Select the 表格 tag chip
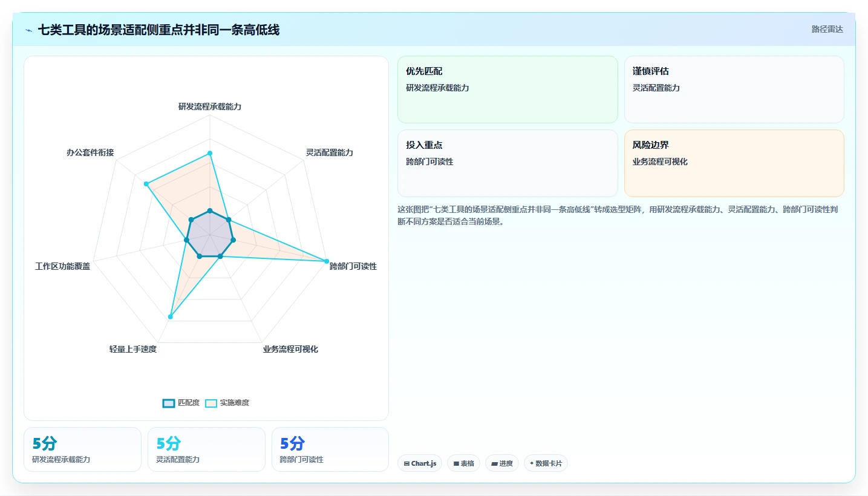The height and width of the screenshot is (496, 868). [x=464, y=463]
